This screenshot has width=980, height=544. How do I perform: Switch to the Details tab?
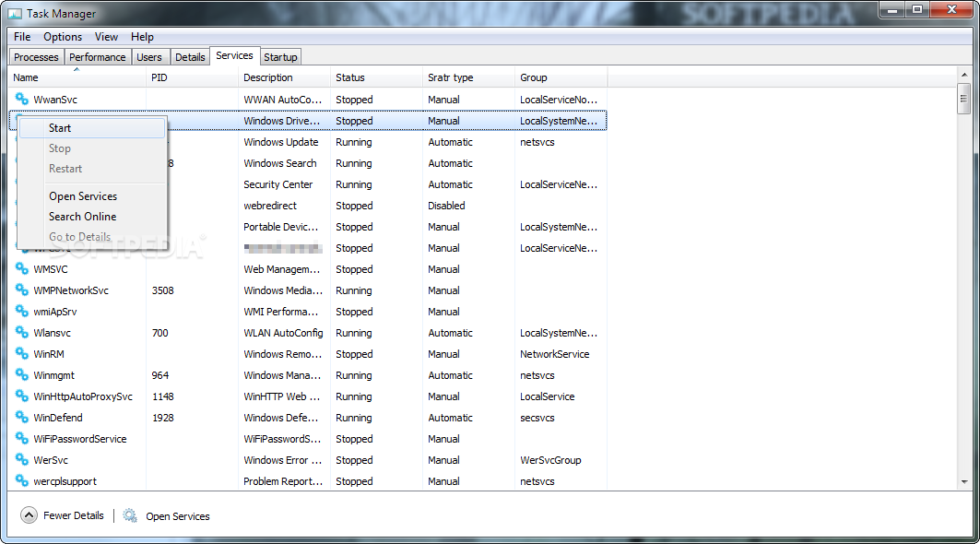(x=190, y=57)
